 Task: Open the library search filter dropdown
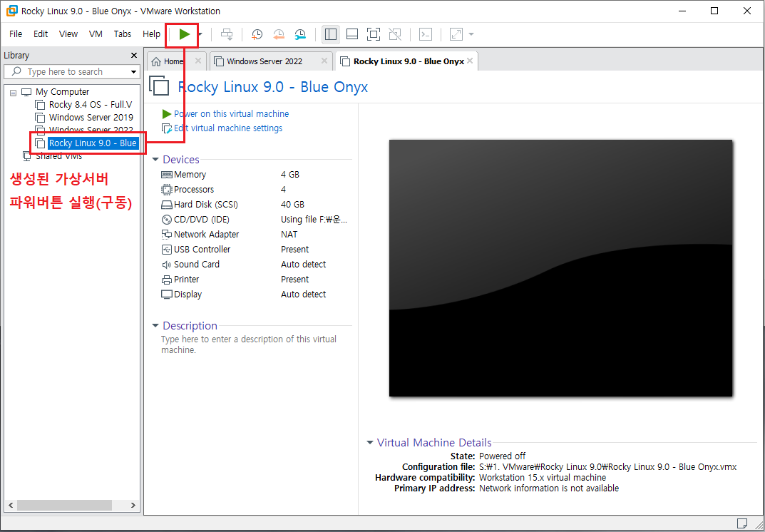pos(134,72)
